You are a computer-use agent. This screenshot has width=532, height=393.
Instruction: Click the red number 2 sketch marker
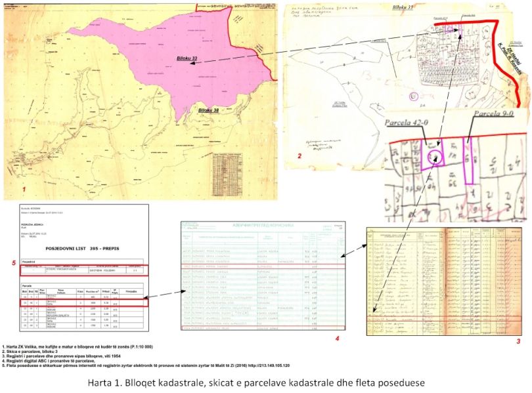tap(299, 156)
